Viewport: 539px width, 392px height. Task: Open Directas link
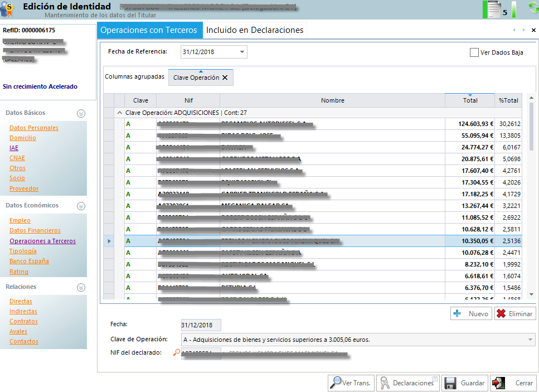coord(21,301)
